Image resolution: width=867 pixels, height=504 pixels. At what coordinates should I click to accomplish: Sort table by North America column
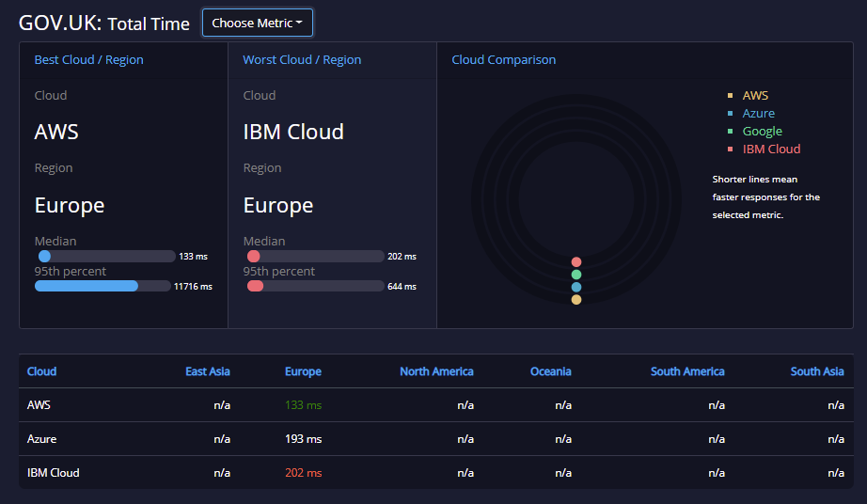point(436,371)
